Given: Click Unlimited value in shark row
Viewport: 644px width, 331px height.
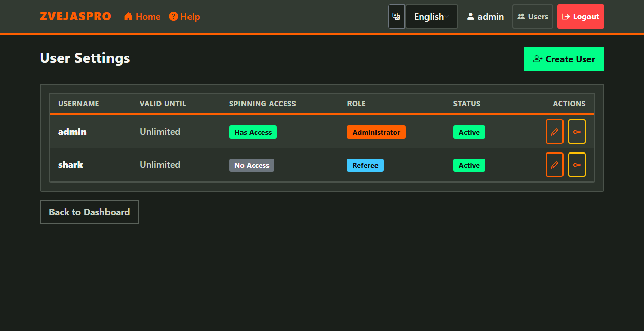Looking at the screenshot, I should pyautogui.click(x=160, y=165).
